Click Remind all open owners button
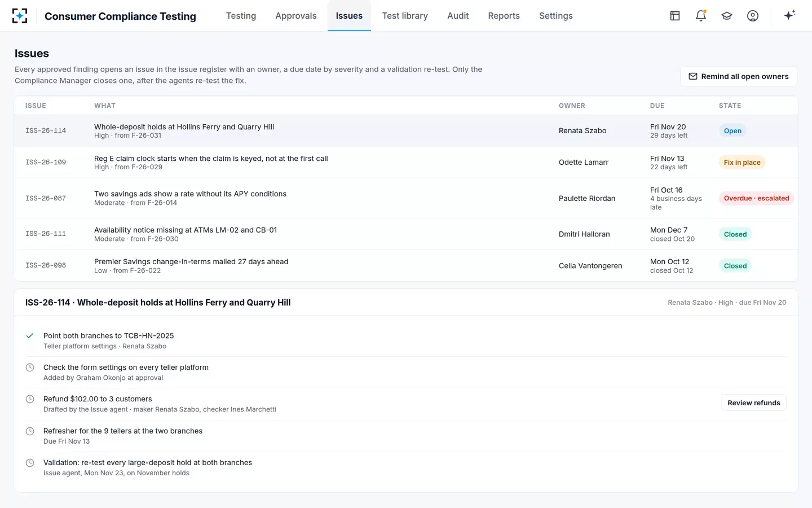Image resolution: width=812 pixels, height=508 pixels. [739, 76]
